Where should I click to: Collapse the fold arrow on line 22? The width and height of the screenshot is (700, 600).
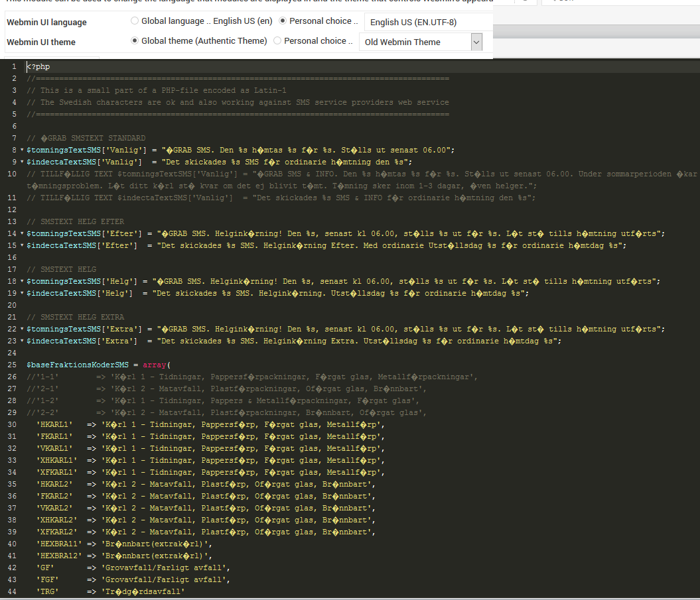[22, 329]
